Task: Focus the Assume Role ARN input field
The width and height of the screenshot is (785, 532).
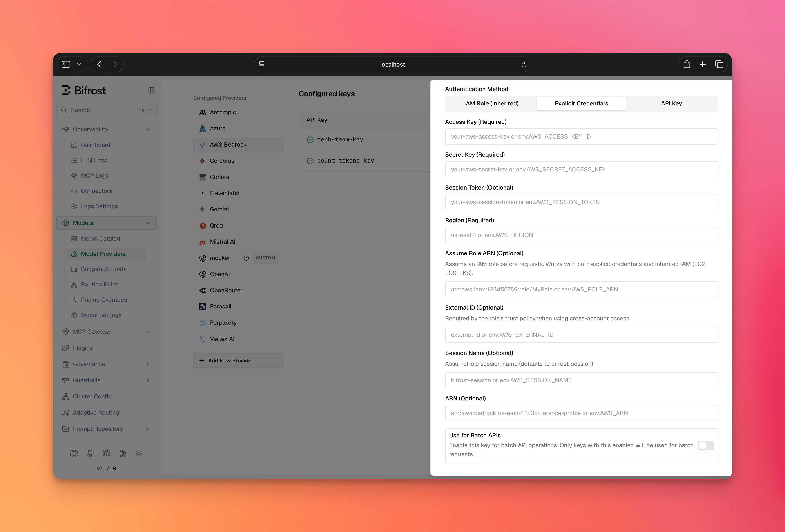Action: click(581, 289)
